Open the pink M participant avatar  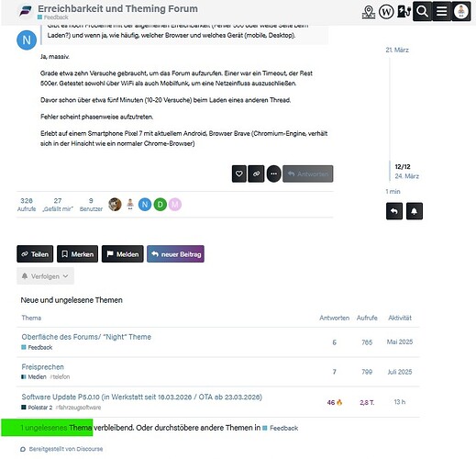(x=175, y=205)
